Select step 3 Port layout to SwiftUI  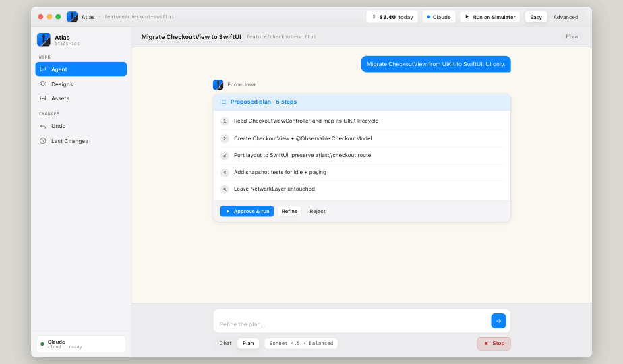coord(361,156)
